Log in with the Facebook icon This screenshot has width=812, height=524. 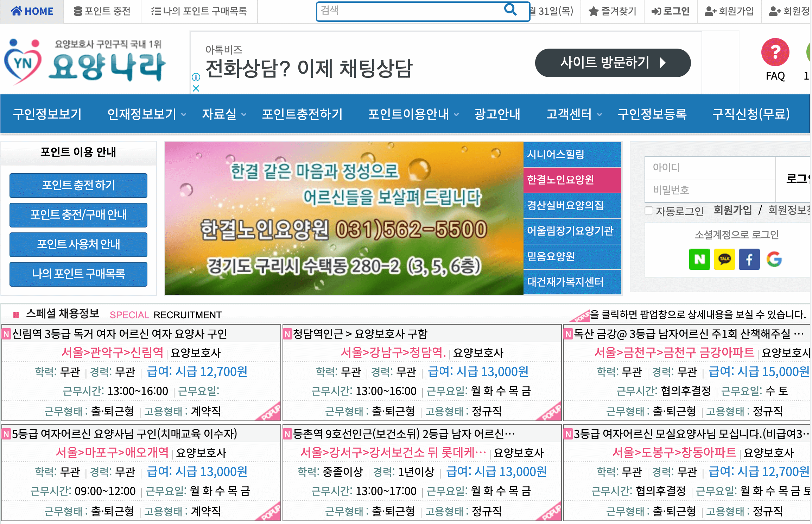tap(749, 259)
